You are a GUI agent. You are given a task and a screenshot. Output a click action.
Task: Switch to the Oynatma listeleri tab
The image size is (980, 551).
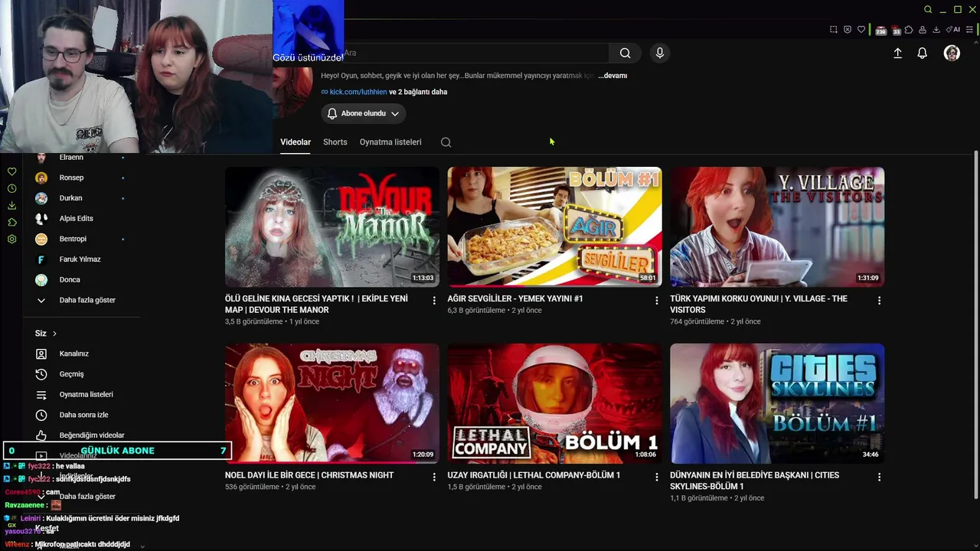390,142
